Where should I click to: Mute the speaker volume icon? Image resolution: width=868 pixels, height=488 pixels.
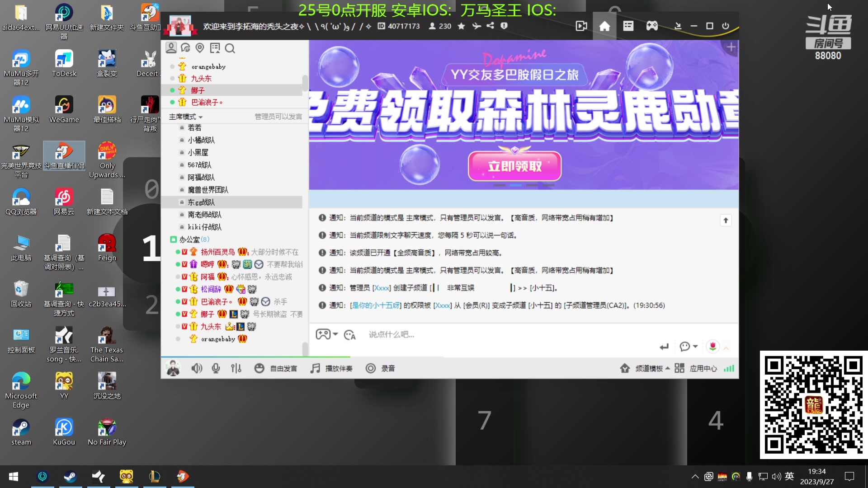click(197, 368)
